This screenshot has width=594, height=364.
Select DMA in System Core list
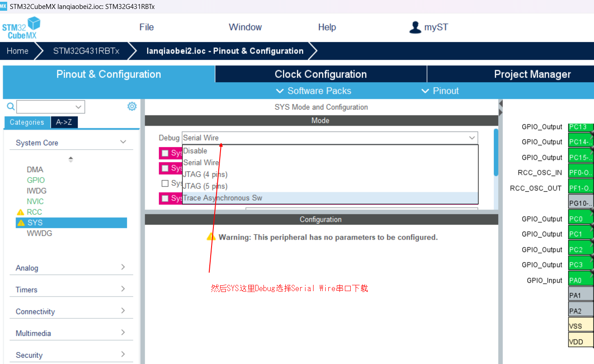tap(35, 169)
